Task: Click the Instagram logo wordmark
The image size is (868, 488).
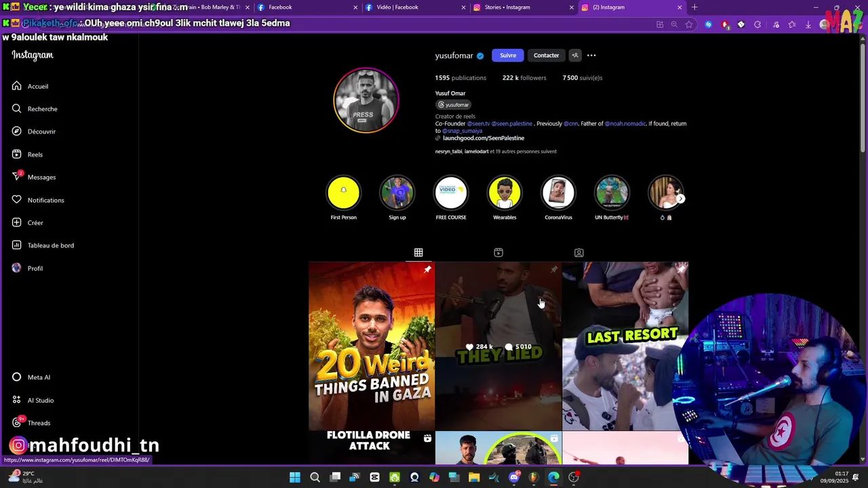Action: point(32,55)
